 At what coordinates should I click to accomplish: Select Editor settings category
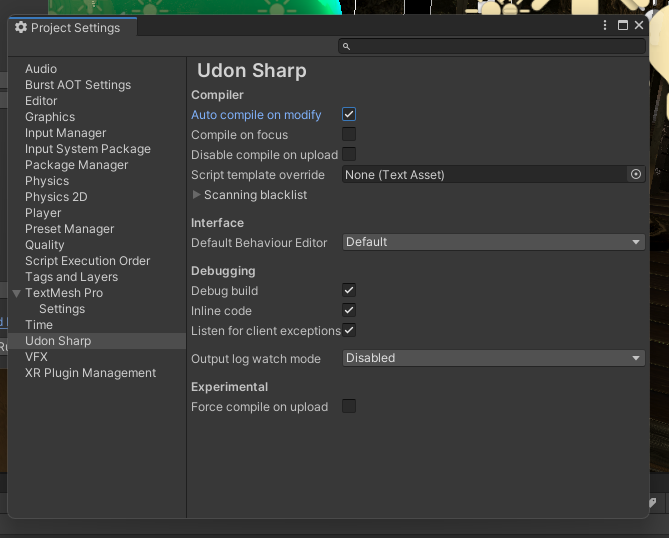tap(41, 101)
